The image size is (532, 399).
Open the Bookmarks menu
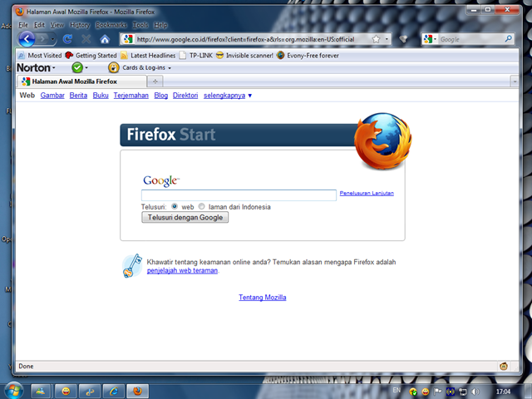tap(111, 25)
